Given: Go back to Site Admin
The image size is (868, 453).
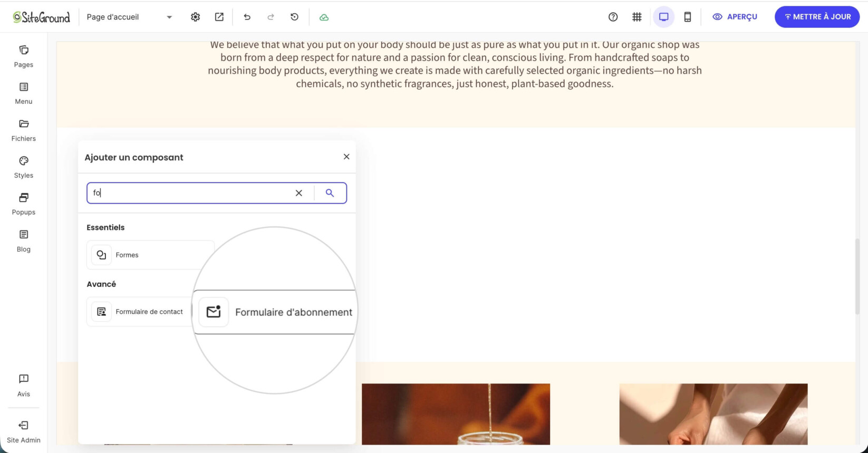Looking at the screenshot, I should (x=23, y=431).
